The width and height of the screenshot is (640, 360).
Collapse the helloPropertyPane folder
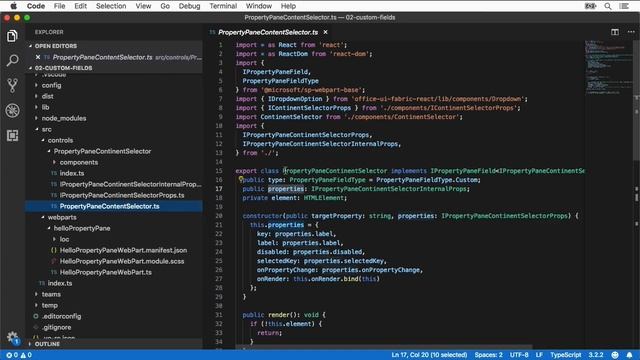(x=82, y=229)
